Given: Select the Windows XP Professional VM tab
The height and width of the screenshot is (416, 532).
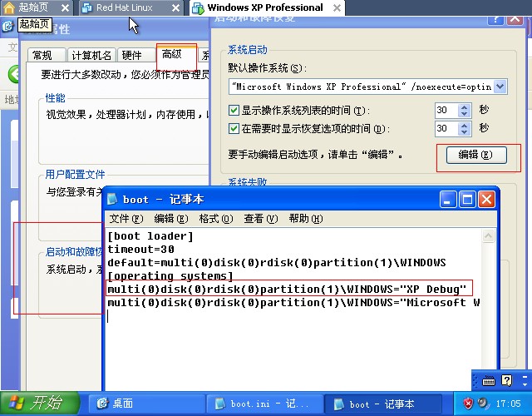Looking at the screenshot, I should coord(267,7).
